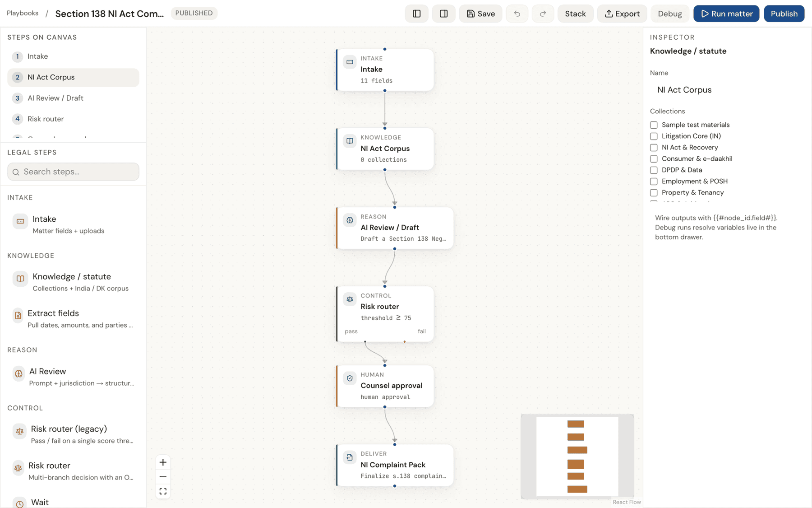The image size is (812, 508).
Task: Click the zoom in plus icon
Action: pyautogui.click(x=163, y=462)
